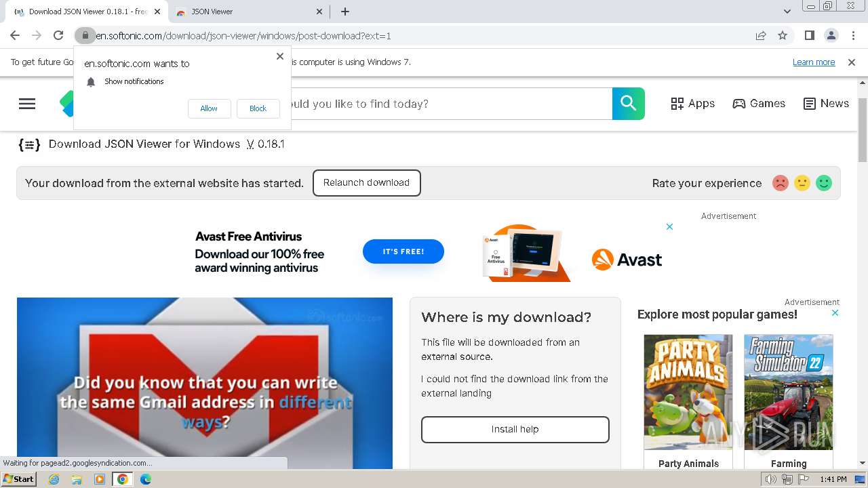Launch Internet Explorer from taskbar
868x488 pixels.
pos(54,479)
